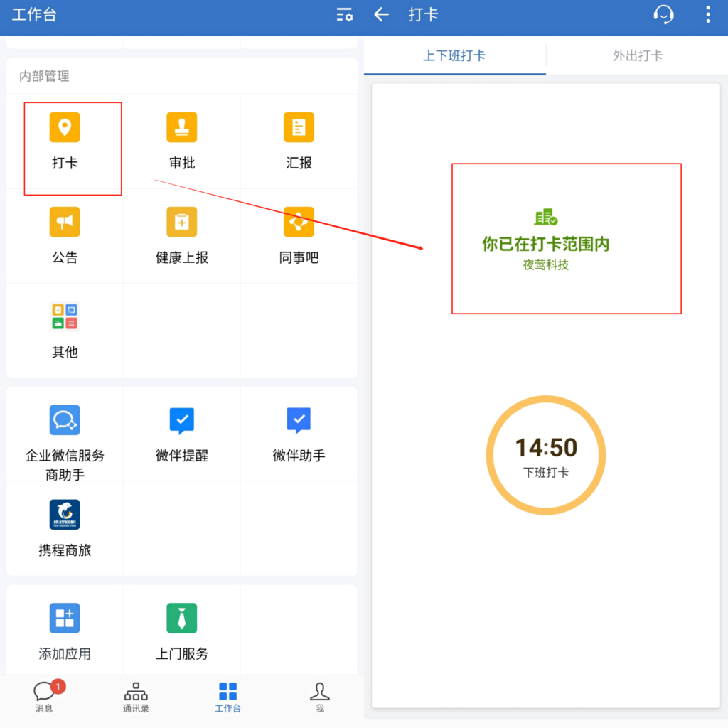The height and width of the screenshot is (728, 728).
Task: Open the 上门服务 icon
Action: click(x=182, y=619)
